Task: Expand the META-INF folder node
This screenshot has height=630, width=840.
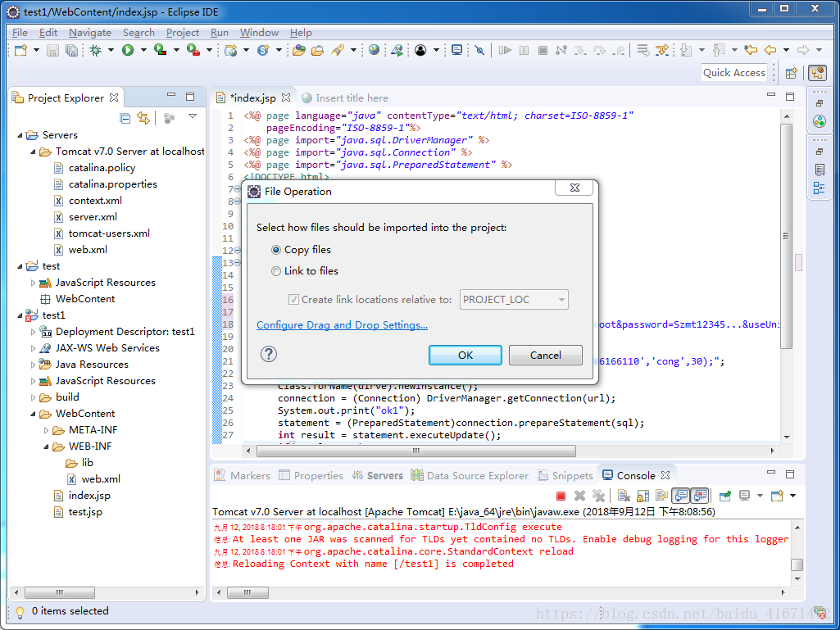Action: [x=46, y=430]
